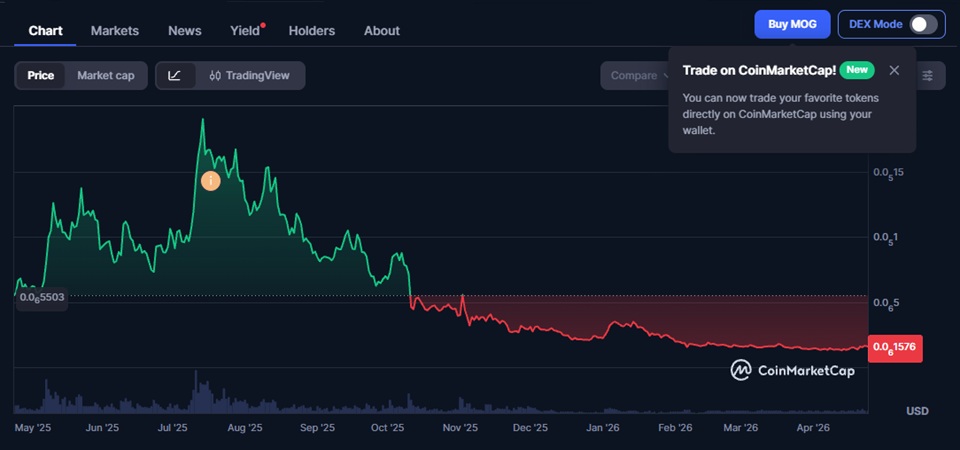The width and height of the screenshot is (960, 450).
Task: Click the Jan '26 axis label
Action: click(x=603, y=428)
